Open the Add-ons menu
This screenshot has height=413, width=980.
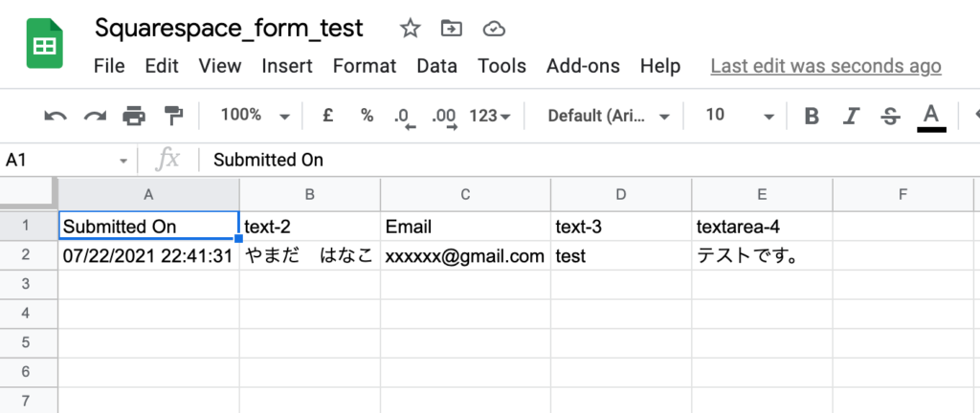[x=583, y=66]
